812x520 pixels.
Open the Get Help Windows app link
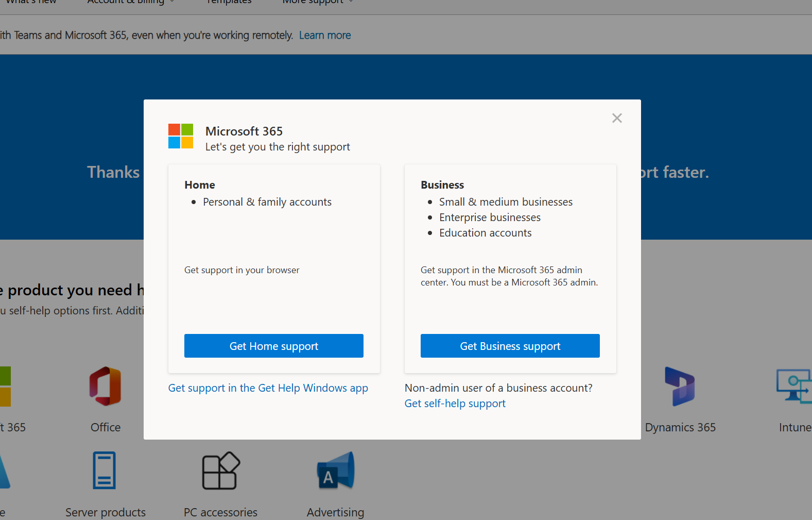268,388
